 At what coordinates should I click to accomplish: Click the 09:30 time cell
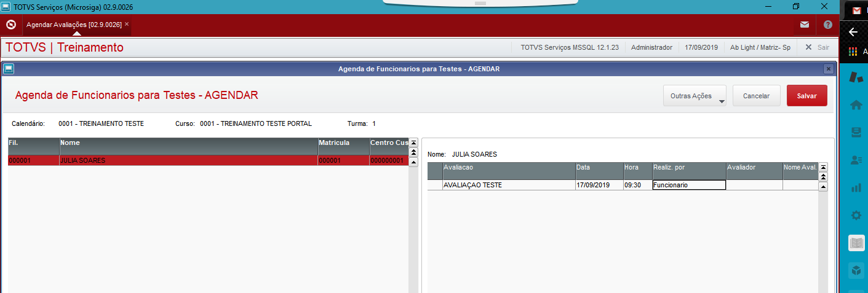click(637, 185)
